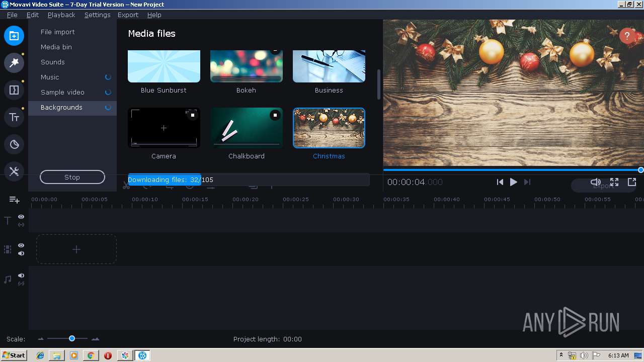Mute the video track audio
This screenshot has height=362, width=644.
coord(21,253)
